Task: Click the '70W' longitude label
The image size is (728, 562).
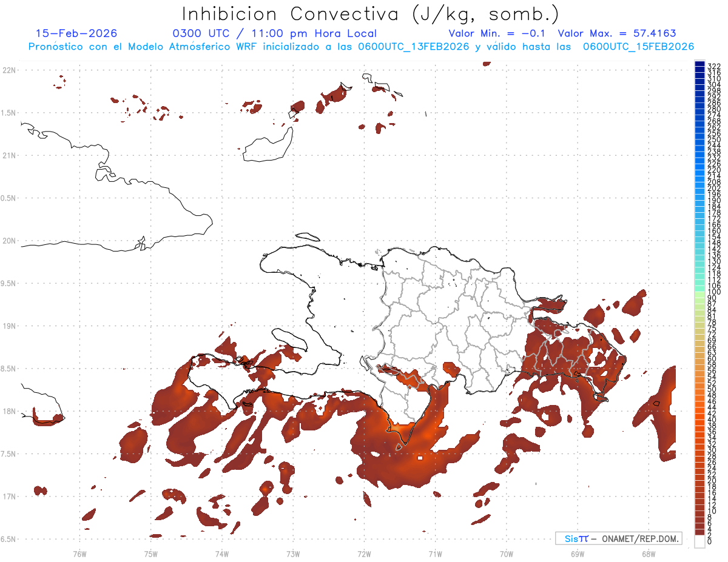Action: (507, 553)
